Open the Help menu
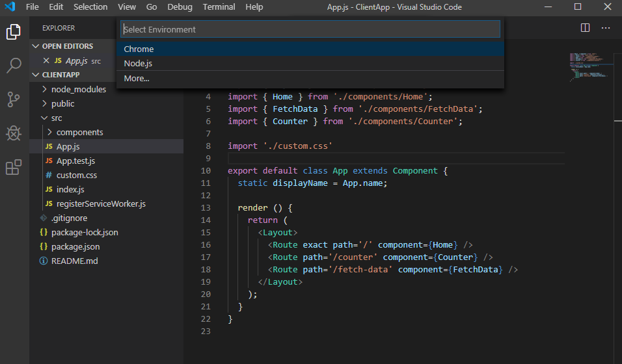Image resolution: width=622 pixels, height=364 pixels. click(x=254, y=6)
